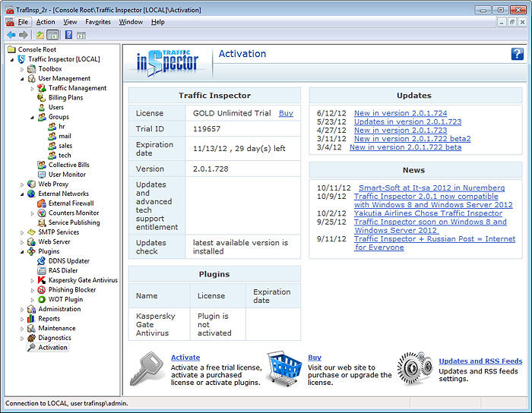Image resolution: width=532 pixels, height=413 pixels.
Task: Click the key icon beside Activate
Action: pos(147,369)
